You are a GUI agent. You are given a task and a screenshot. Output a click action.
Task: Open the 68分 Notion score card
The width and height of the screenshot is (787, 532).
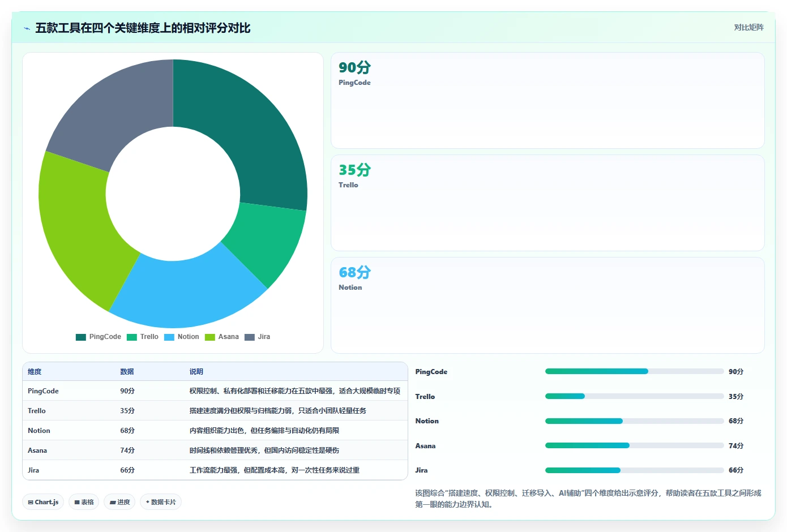point(548,306)
